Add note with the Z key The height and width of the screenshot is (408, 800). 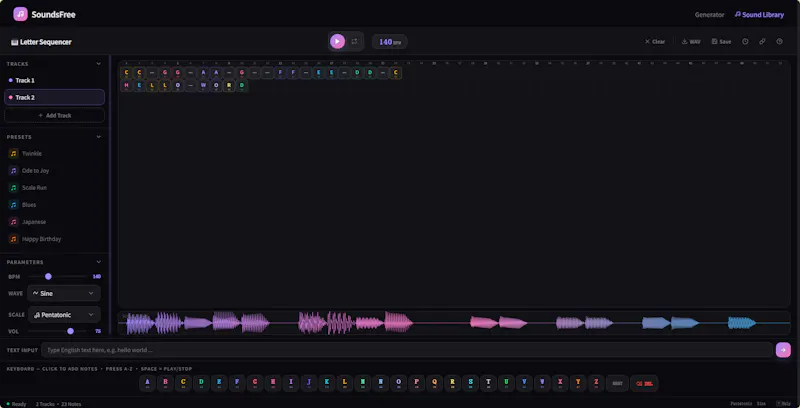point(596,383)
